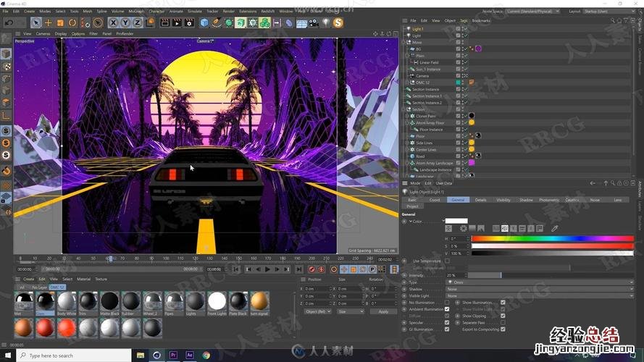The height and width of the screenshot is (362, 644).
Task: Toggle the X axis lock icon
Action: (114, 23)
